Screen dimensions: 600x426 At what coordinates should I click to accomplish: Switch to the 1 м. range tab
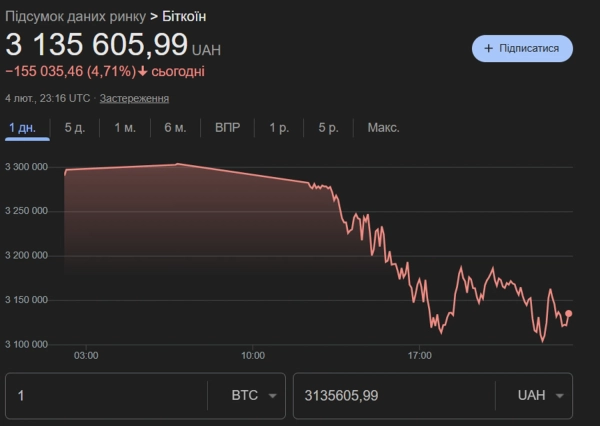coord(125,128)
